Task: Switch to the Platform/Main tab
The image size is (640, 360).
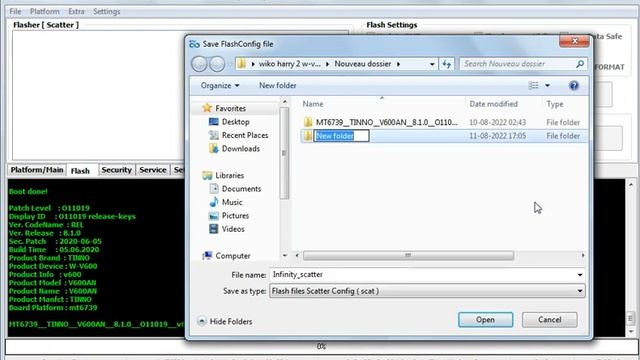Action: [37, 170]
